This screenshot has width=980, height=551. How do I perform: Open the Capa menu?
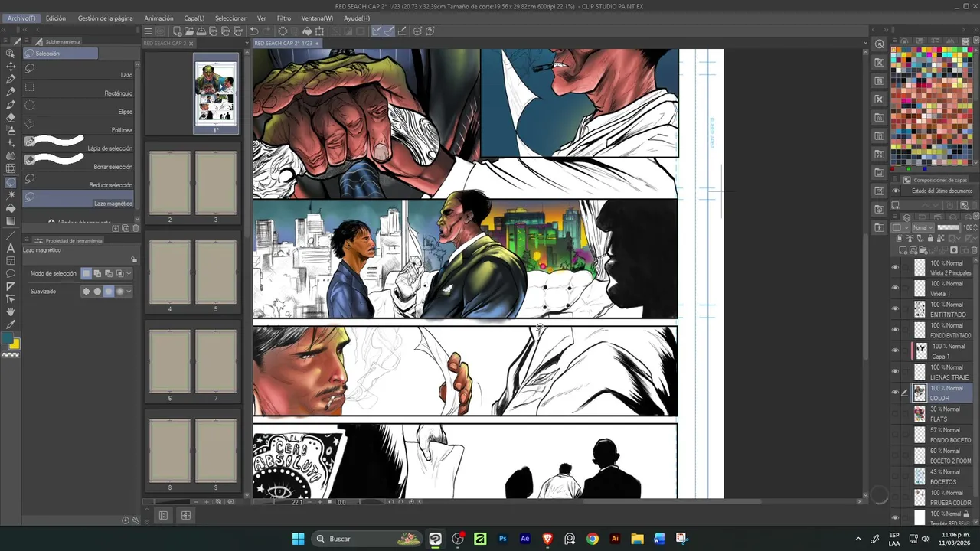tap(194, 18)
